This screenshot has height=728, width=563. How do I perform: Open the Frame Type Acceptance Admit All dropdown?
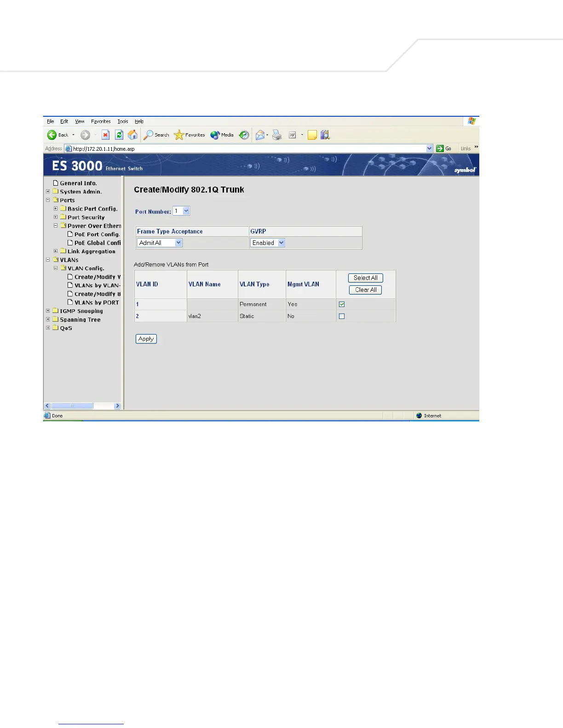178,243
